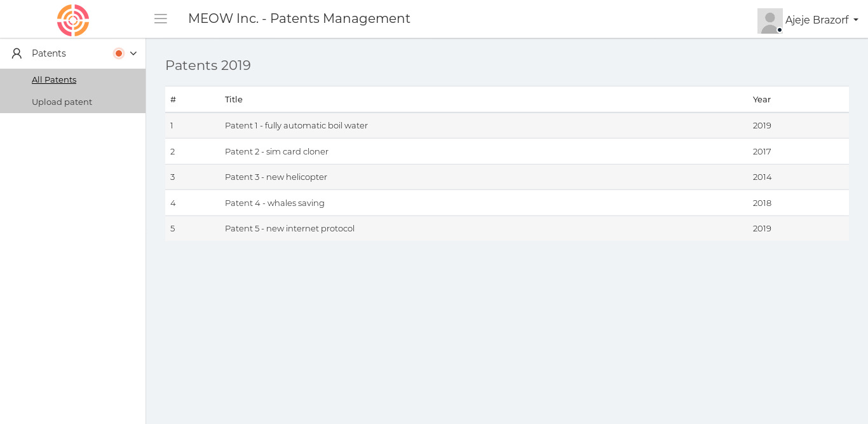Select the row for Patent 2 - sim card cloner

click(276, 151)
